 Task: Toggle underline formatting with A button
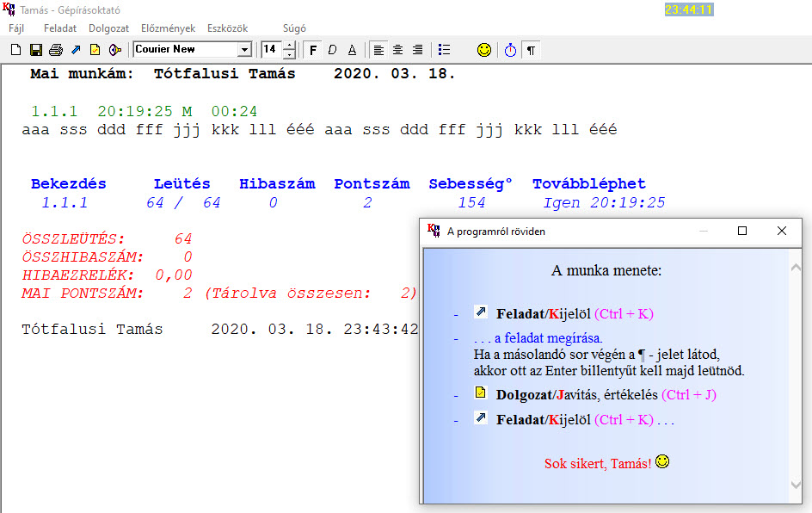coord(352,50)
